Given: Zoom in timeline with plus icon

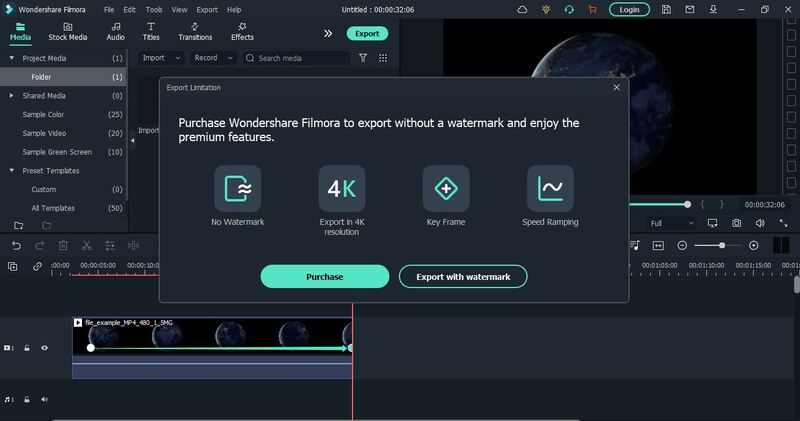Looking at the screenshot, I should [x=754, y=246].
